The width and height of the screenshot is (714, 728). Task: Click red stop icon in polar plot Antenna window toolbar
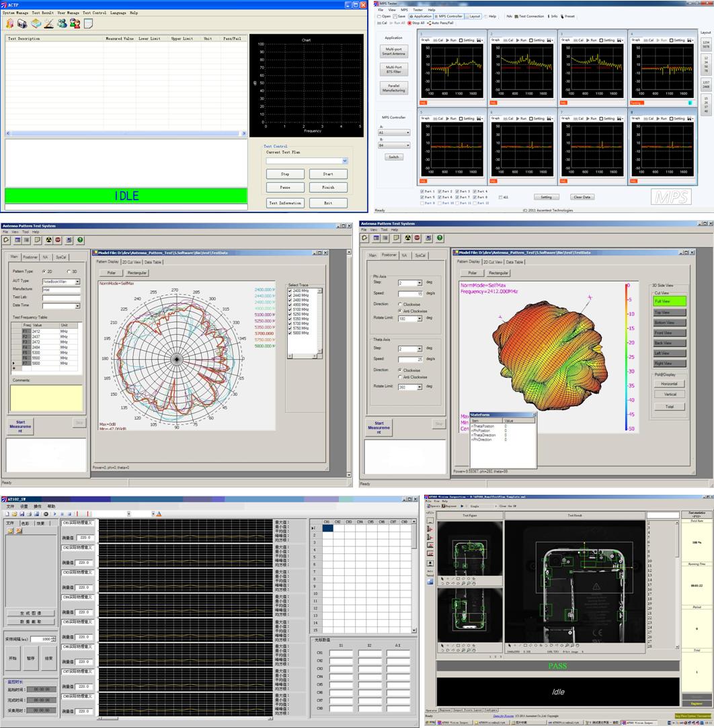[x=58, y=240]
